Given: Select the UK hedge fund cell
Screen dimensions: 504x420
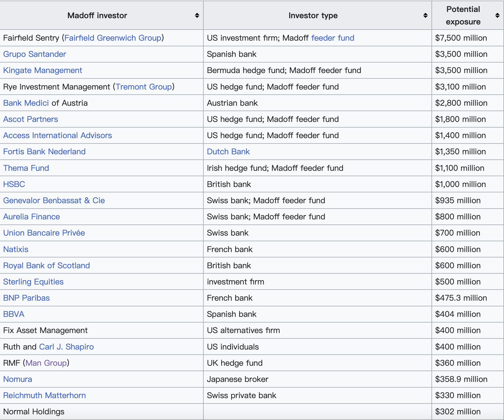Looking at the screenshot, I should click(317, 363).
